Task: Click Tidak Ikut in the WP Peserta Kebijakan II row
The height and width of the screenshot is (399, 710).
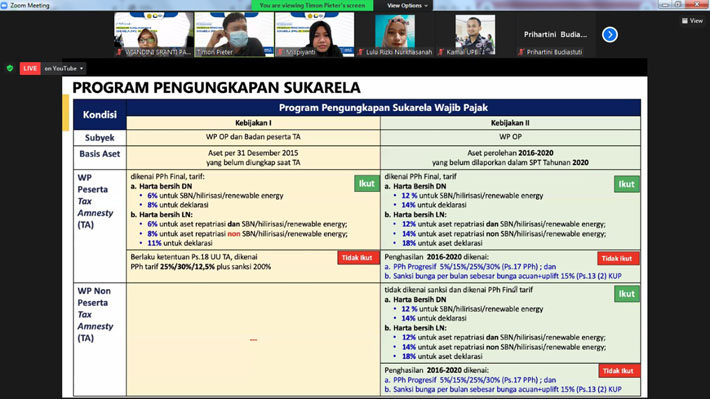Action: point(618,258)
